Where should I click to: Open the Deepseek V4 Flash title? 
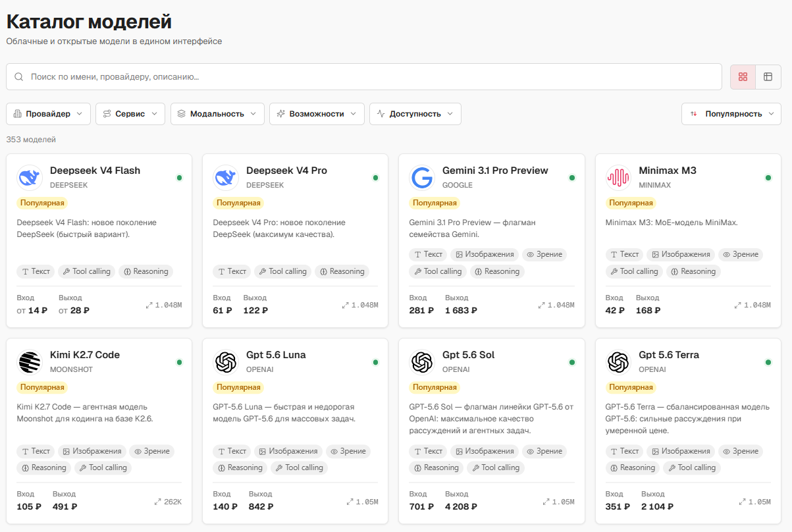tap(95, 171)
